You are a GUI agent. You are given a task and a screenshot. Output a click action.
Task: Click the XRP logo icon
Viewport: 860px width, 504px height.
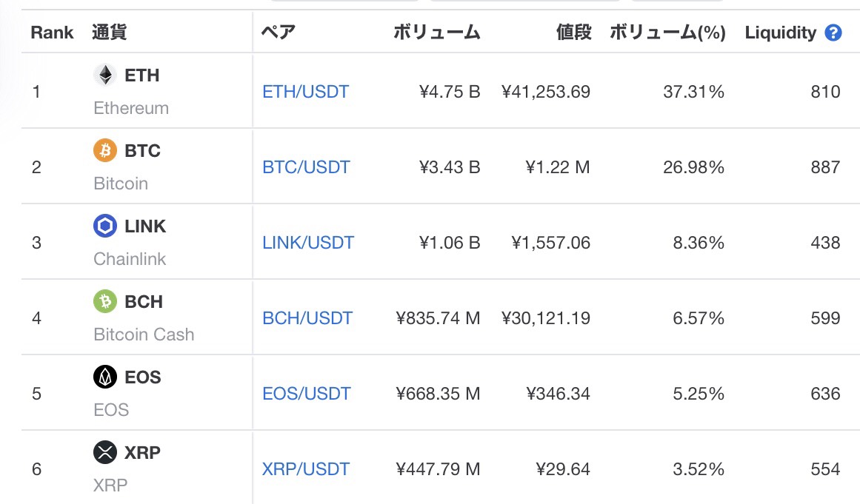pyautogui.click(x=104, y=452)
